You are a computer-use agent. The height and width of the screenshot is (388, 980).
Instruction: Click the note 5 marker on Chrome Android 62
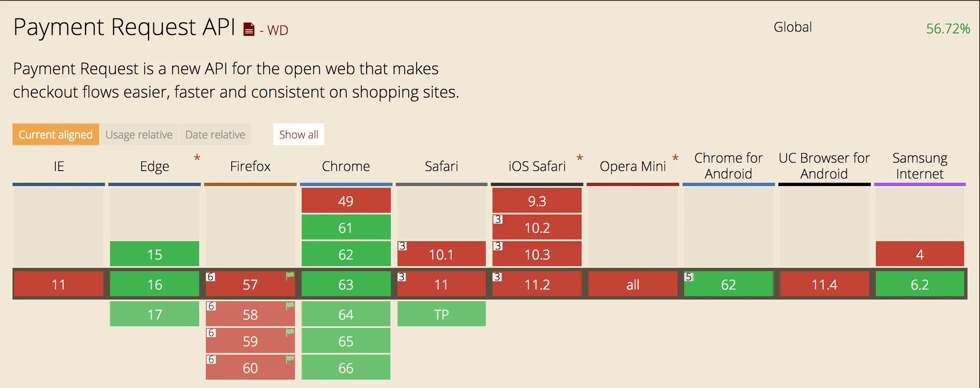(x=689, y=277)
